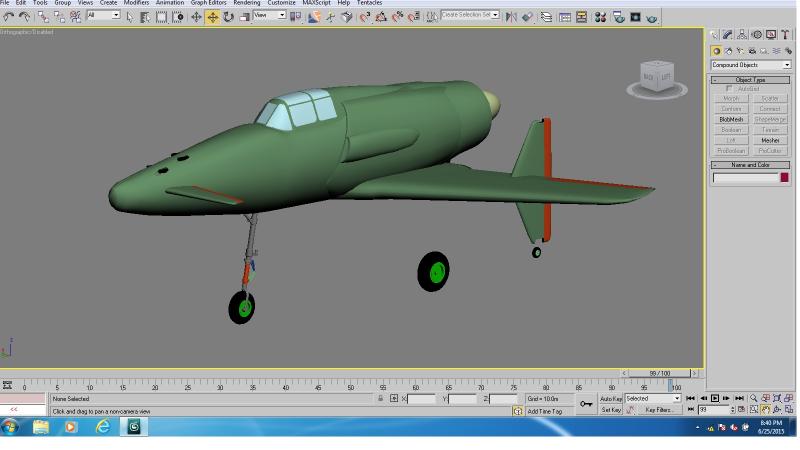Open the Create Selection Set dropdown
800x450 pixels.
(470, 15)
